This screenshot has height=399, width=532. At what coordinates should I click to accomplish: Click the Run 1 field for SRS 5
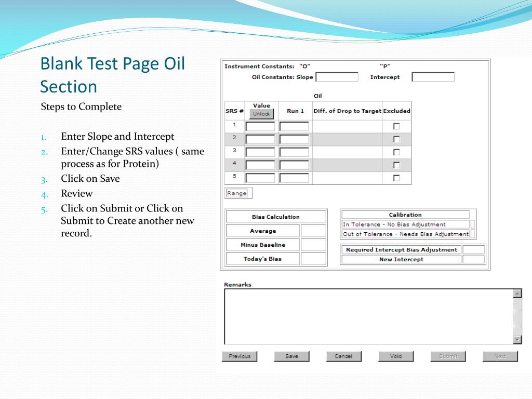pos(294,178)
